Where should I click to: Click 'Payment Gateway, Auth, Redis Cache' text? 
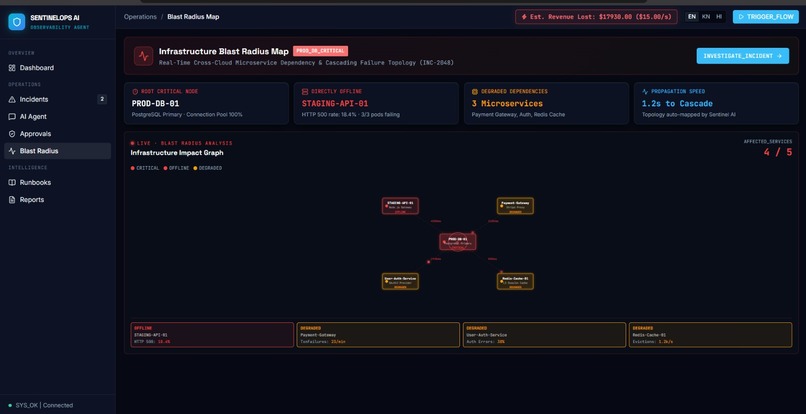coord(518,114)
